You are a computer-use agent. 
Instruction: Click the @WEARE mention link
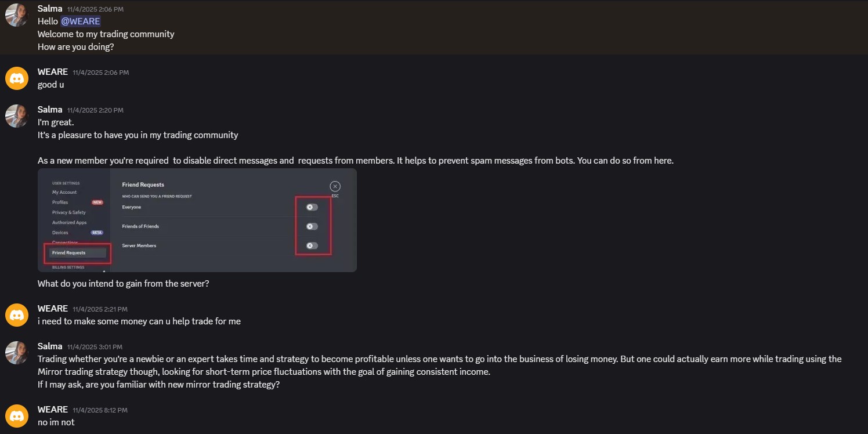79,21
